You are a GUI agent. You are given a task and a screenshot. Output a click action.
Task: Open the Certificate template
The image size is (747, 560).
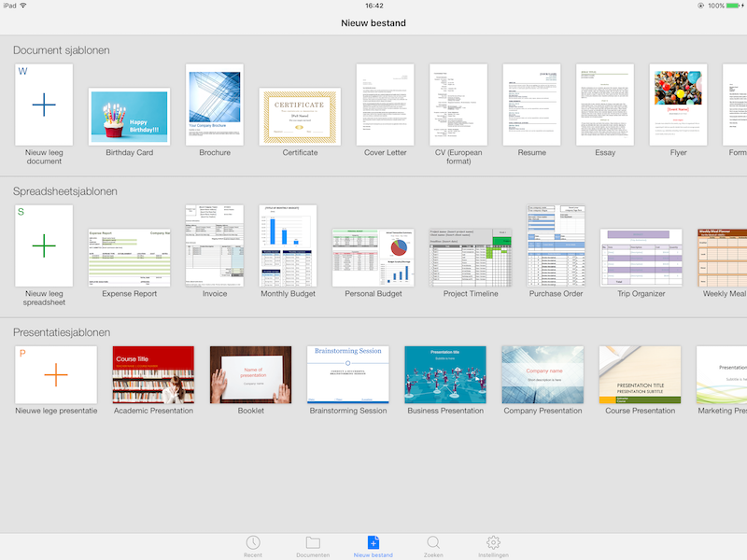(300, 117)
